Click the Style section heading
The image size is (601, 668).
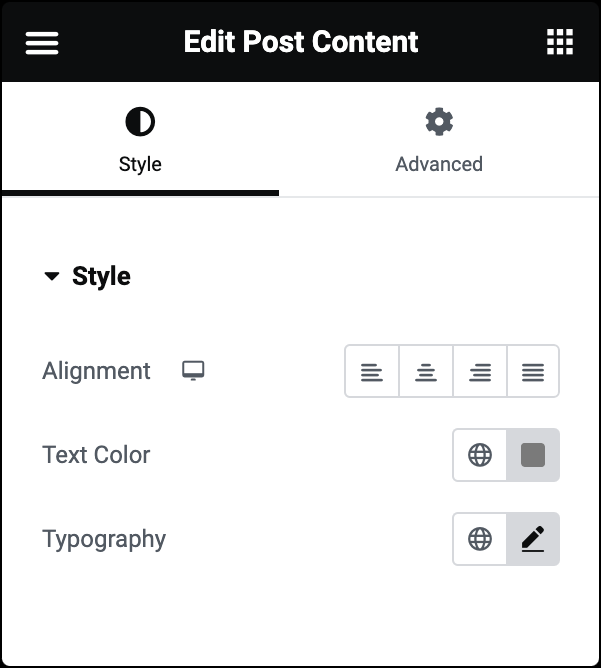(101, 276)
